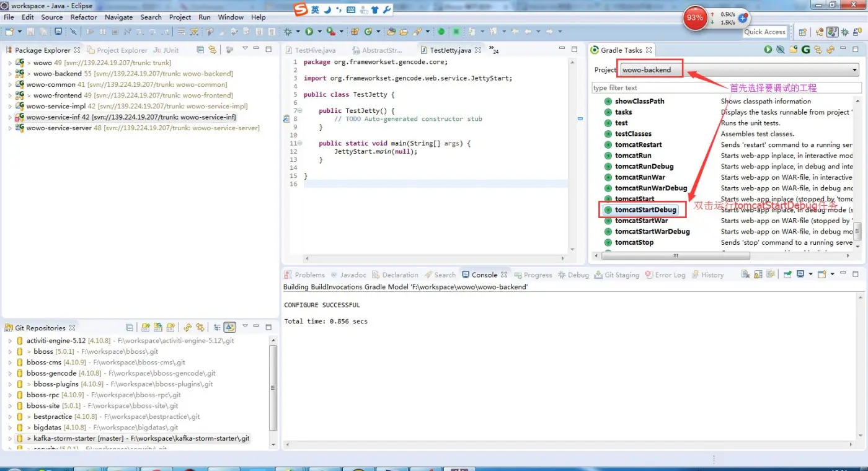
Task: Click the Save toolbar icon
Action: pyautogui.click(x=30, y=31)
